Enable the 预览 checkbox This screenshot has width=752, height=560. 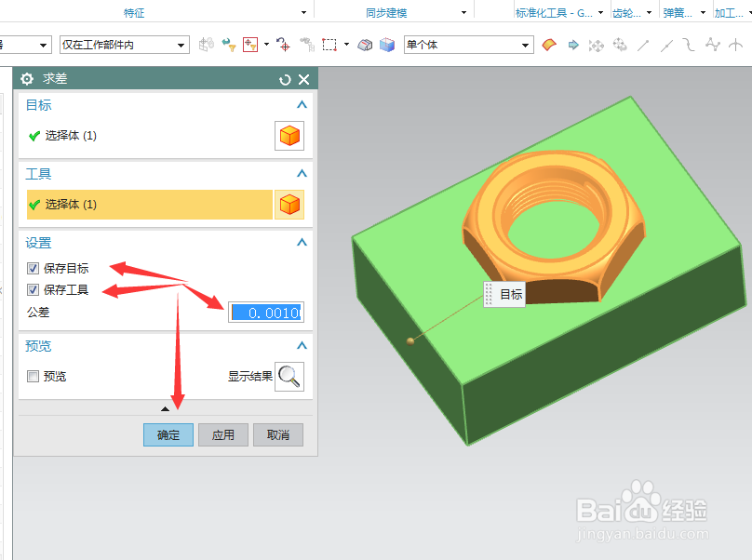[x=33, y=377]
